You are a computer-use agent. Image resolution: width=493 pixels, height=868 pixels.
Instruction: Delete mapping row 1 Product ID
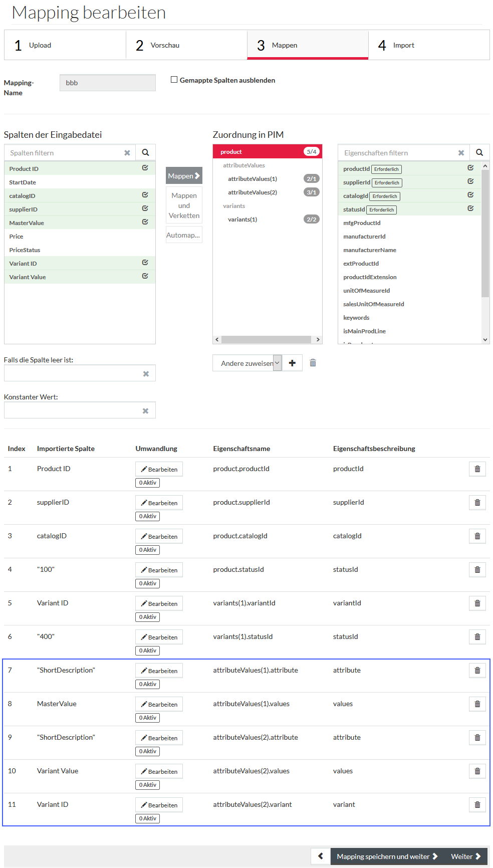tap(477, 469)
